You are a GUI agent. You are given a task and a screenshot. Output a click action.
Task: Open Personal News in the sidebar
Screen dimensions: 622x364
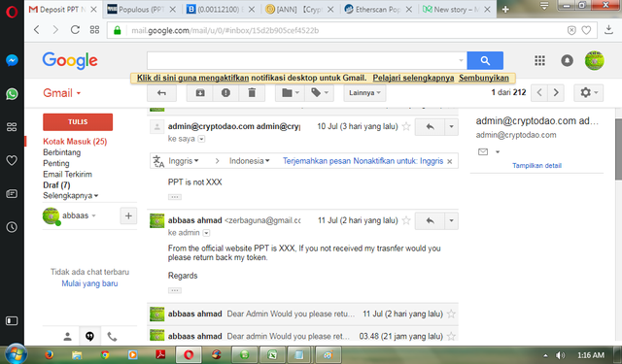pos(12,194)
